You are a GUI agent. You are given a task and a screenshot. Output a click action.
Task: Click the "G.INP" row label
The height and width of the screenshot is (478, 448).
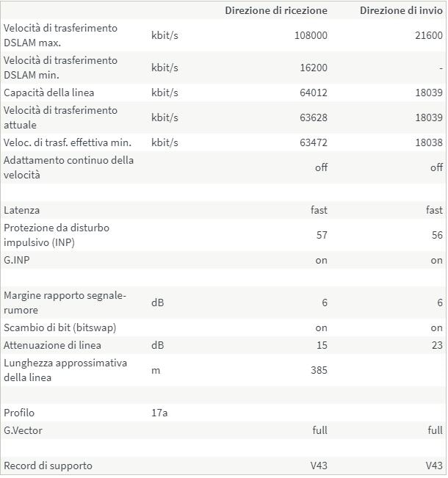[18, 260]
